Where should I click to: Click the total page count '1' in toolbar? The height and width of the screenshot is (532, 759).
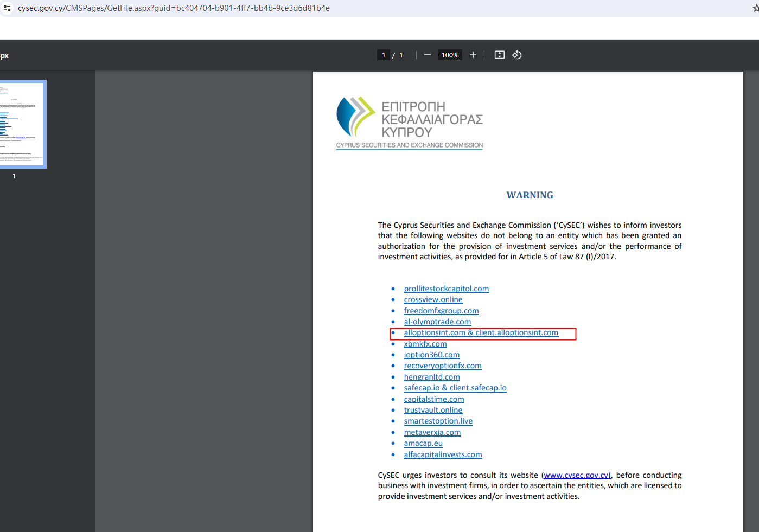(x=401, y=55)
